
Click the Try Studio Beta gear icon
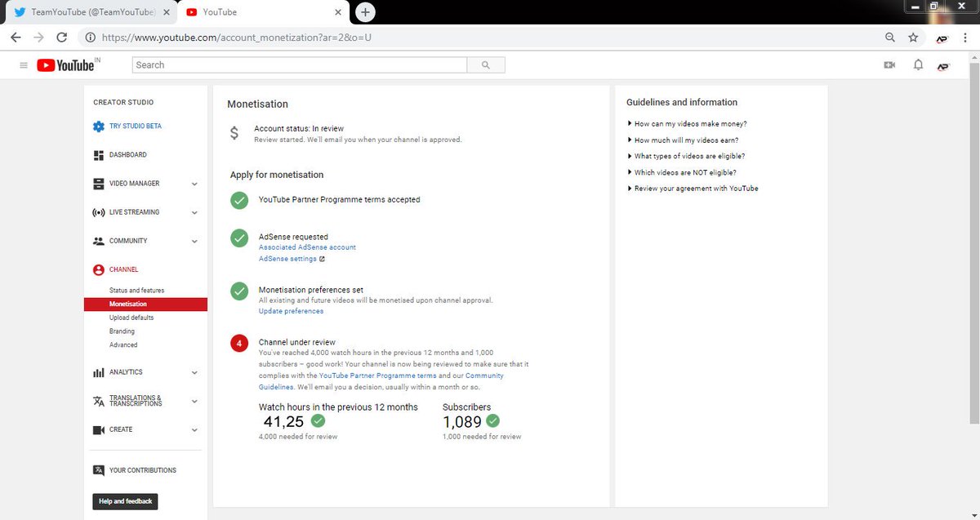[x=99, y=127]
